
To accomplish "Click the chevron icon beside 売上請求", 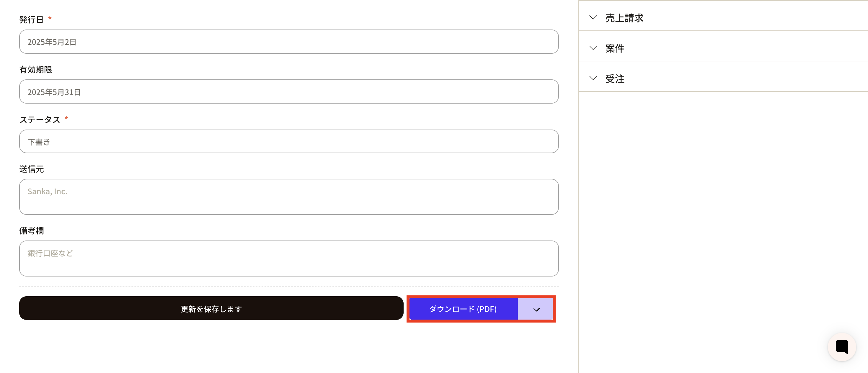I will (593, 17).
